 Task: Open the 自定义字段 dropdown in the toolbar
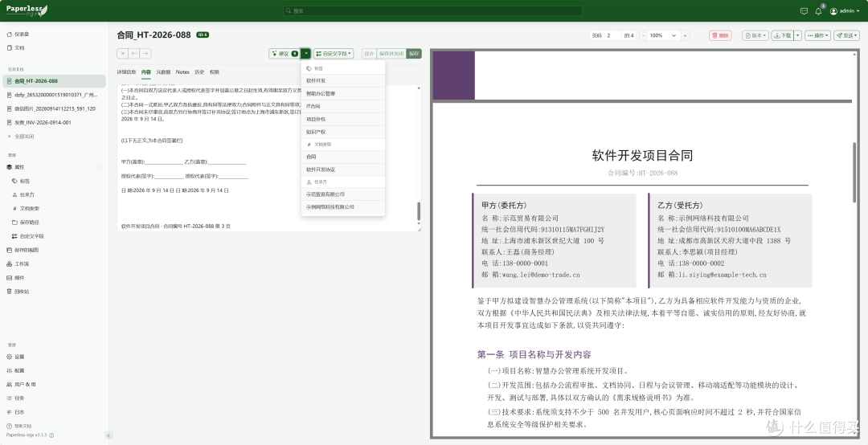(x=334, y=54)
